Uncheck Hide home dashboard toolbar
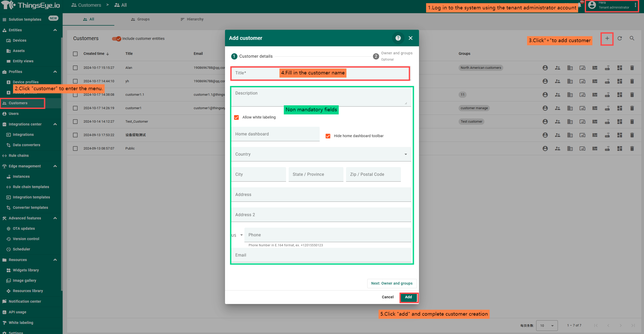The height and width of the screenshot is (334, 644). click(x=328, y=136)
